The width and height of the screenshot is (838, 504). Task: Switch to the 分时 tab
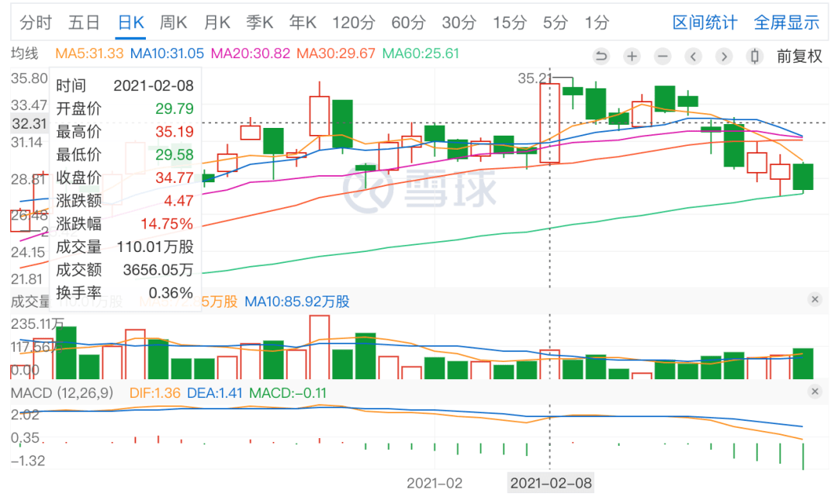(36, 23)
